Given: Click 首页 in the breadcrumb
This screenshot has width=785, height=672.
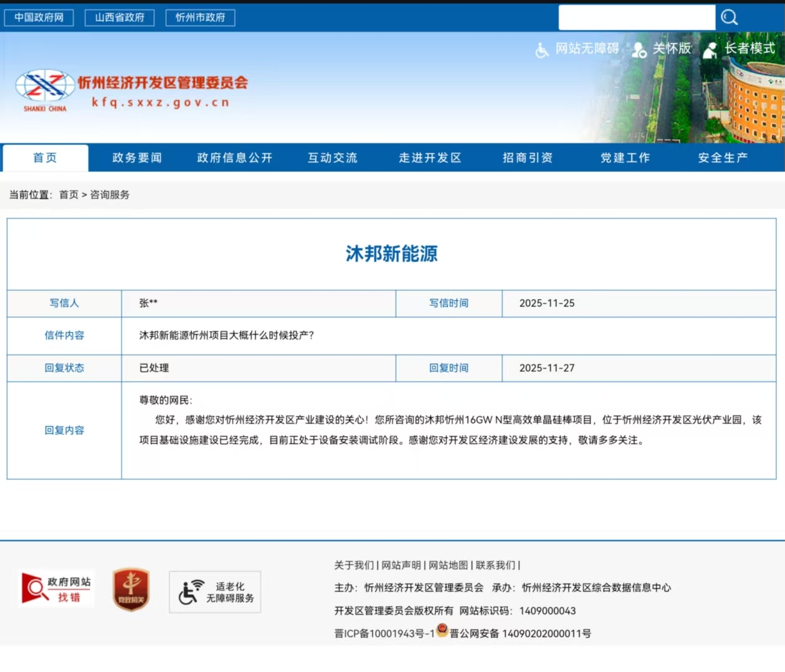Looking at the screenshot, I should (69, 195).
